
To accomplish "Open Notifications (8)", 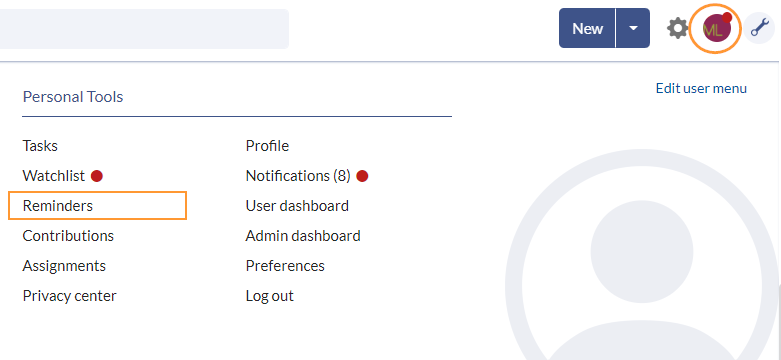I will click(298, 176).
